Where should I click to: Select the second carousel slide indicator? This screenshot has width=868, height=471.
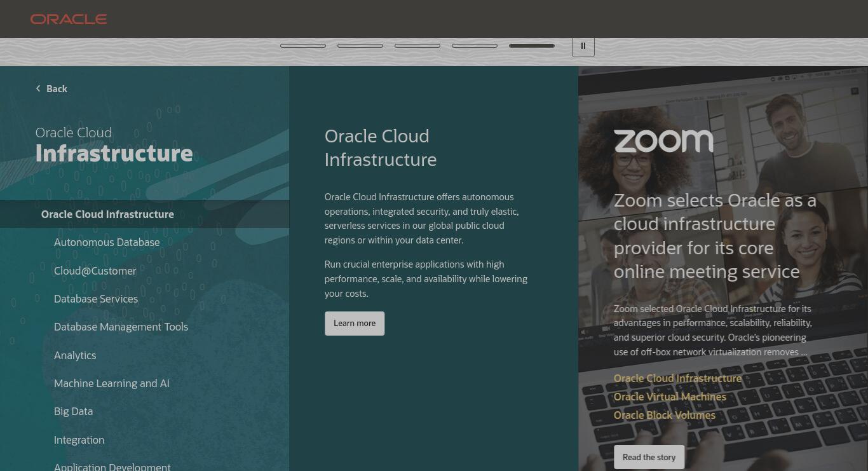coord(360,46)
